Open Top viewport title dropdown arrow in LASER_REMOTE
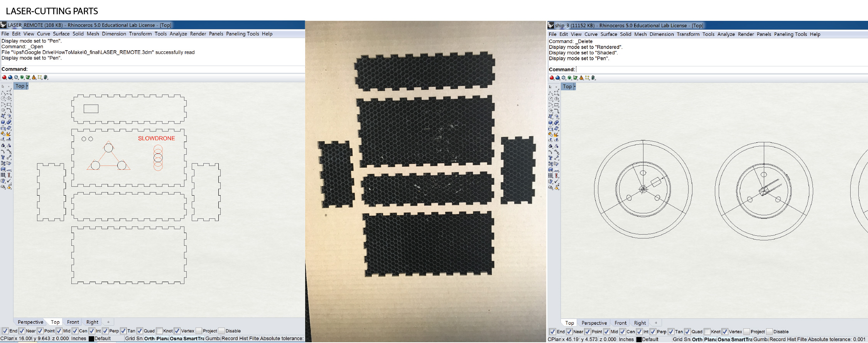This screenshot has height=343, width=868. click(27, 86)
